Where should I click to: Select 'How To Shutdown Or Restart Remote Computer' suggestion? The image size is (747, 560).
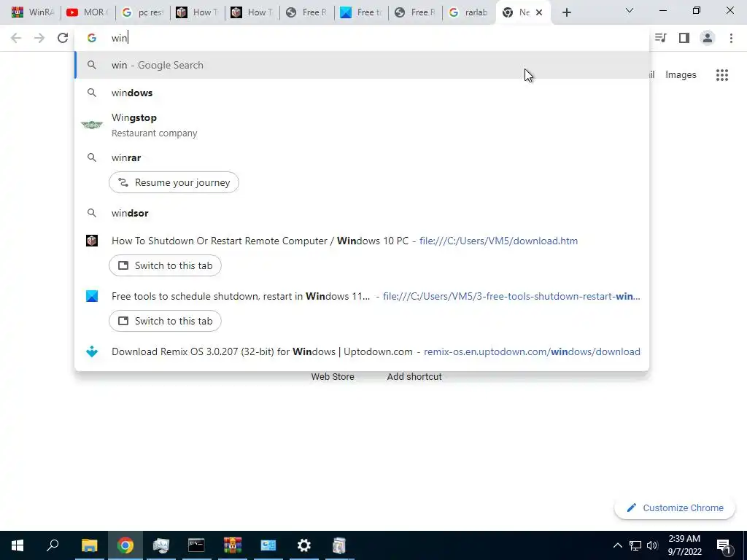click(x=362, y=241)
